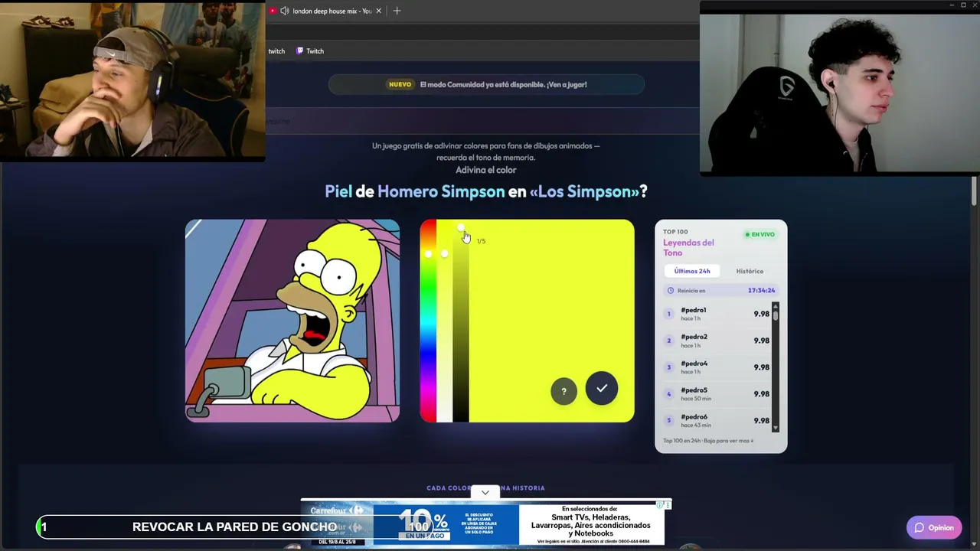Click the Leyendas del Tono heading
The image size is (980, 551).
click(x=688, y=247)
